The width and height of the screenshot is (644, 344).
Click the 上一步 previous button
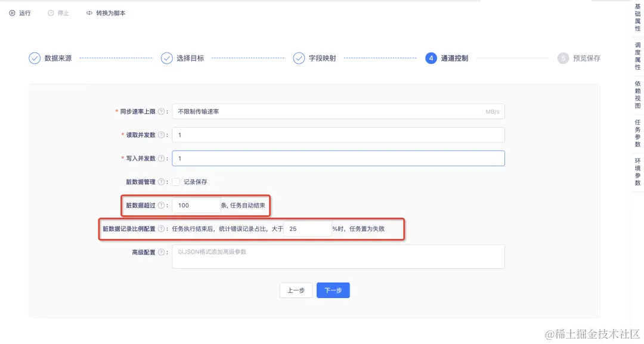(296, 290)
